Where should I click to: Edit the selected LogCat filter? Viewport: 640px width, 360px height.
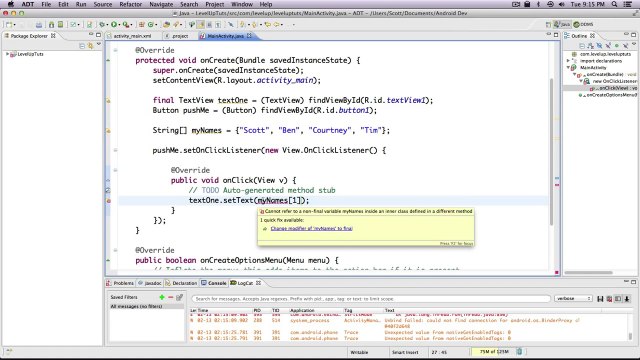pos(179,297)
